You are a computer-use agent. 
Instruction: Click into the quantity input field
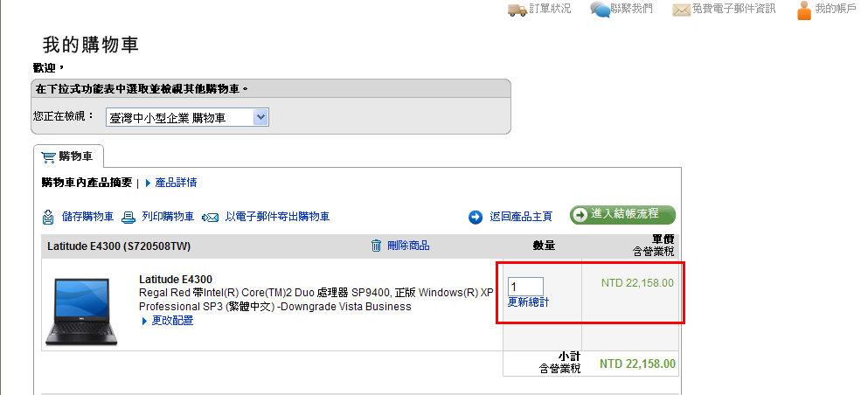[x=525, y=287]
